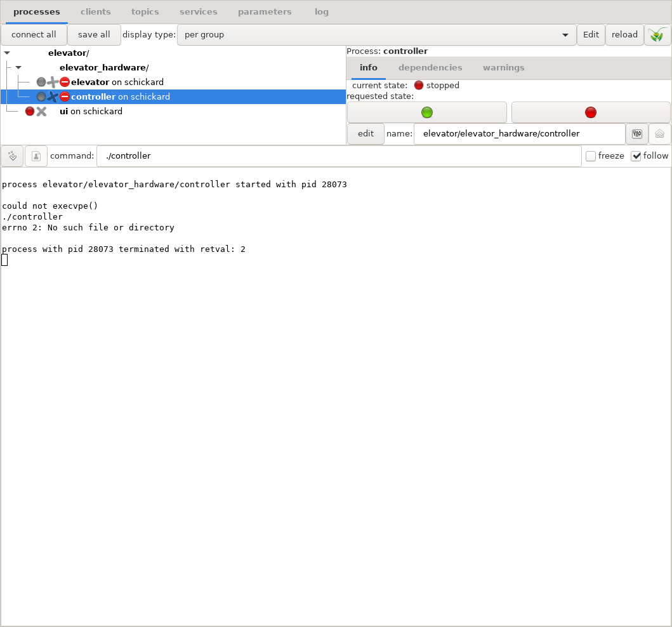Click the process name input field
The width and height of the screenshot is (672, 627).
click(x=520, y=134)
